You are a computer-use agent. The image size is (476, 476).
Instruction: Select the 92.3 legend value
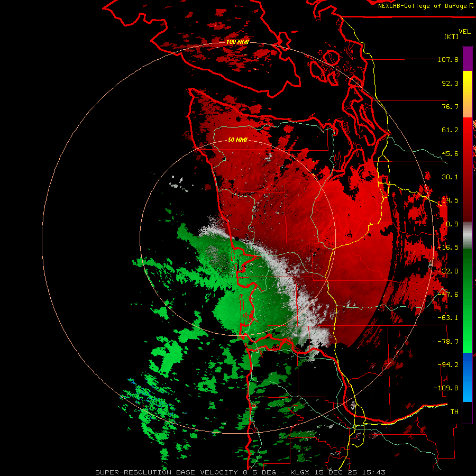(x=450, y=83)
